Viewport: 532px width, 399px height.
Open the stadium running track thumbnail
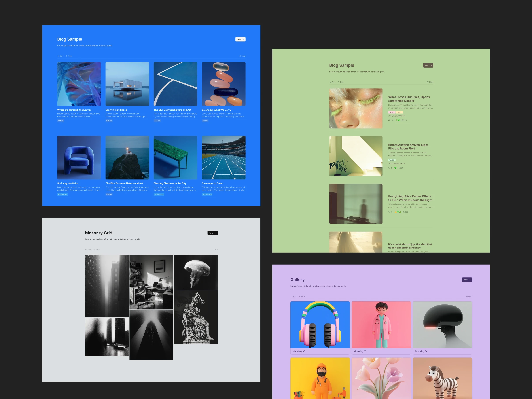[x=224, y=157]
